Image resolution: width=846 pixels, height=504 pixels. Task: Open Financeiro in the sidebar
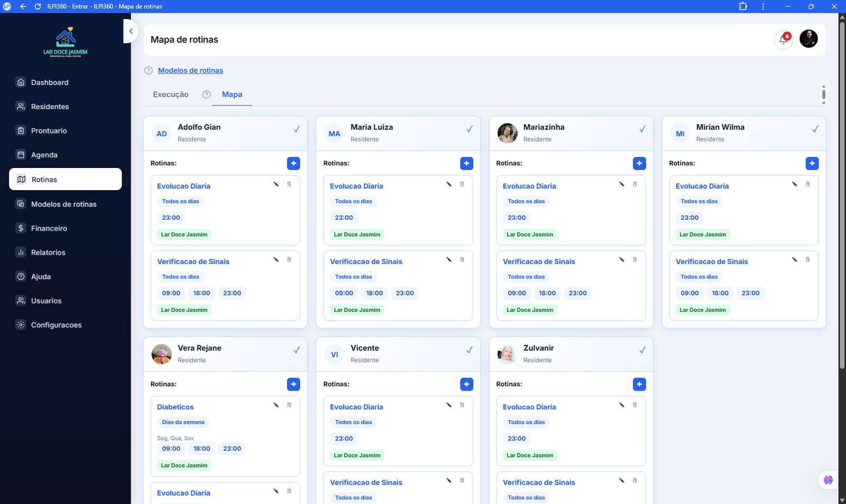point(66,228)
